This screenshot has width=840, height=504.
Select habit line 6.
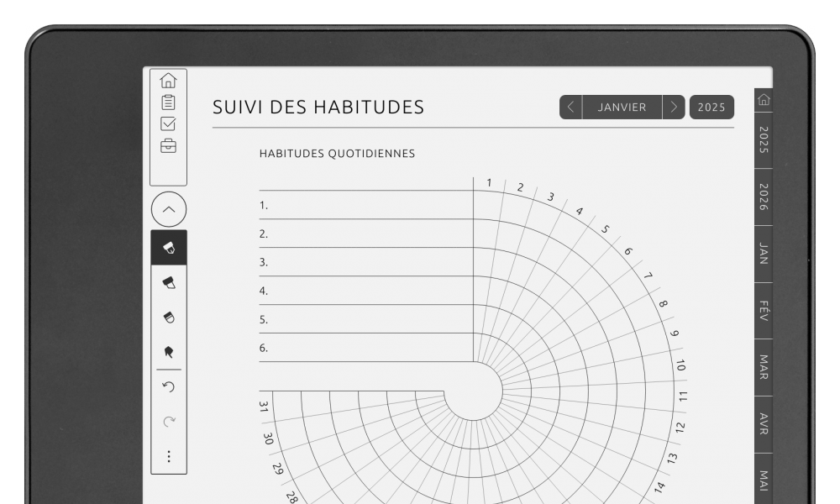pos(366,348)
